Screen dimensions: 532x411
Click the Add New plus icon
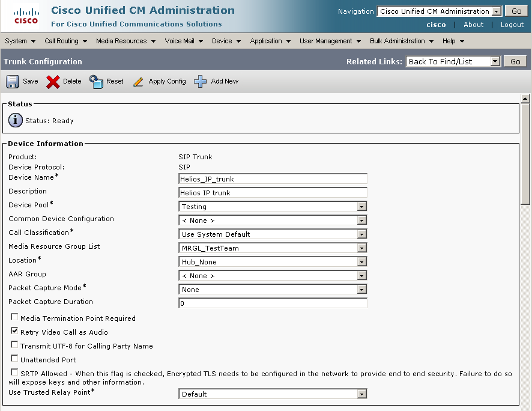(201, 82)
